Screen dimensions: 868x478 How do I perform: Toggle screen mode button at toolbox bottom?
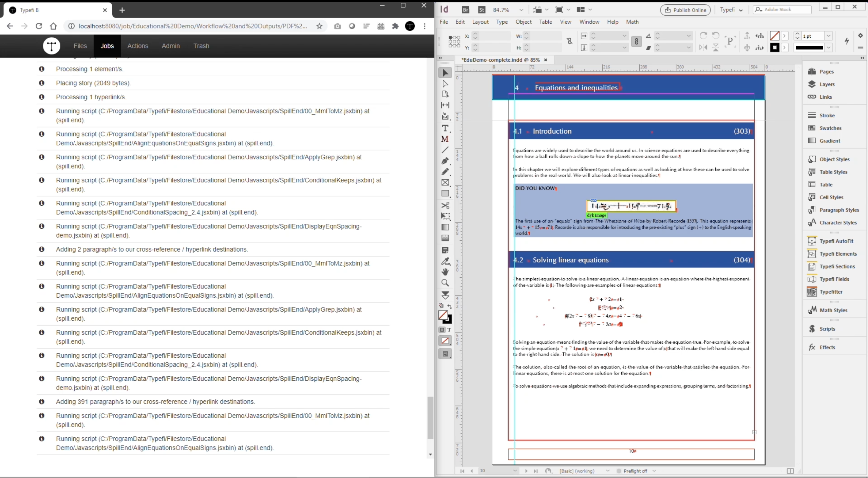coord(445,354)
